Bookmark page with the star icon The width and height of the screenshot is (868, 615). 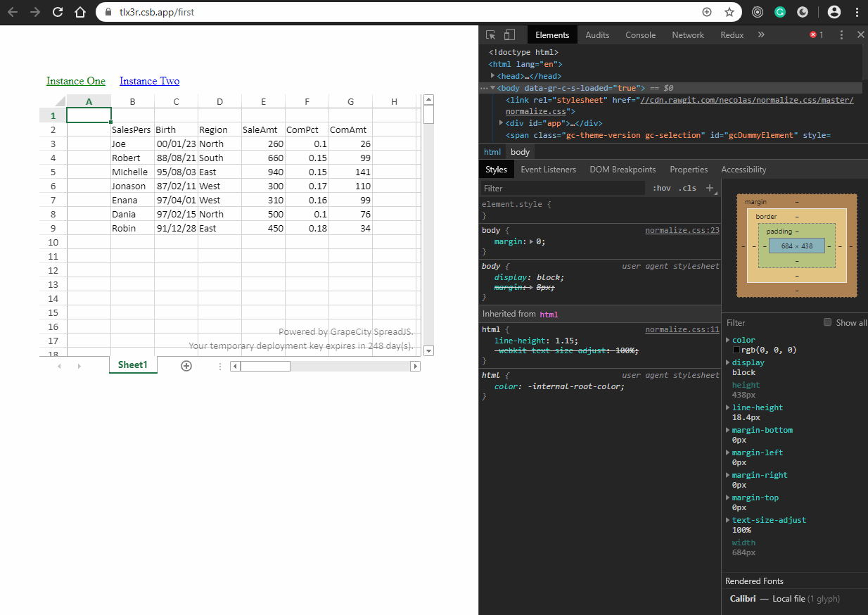click(x=729, y=12)
